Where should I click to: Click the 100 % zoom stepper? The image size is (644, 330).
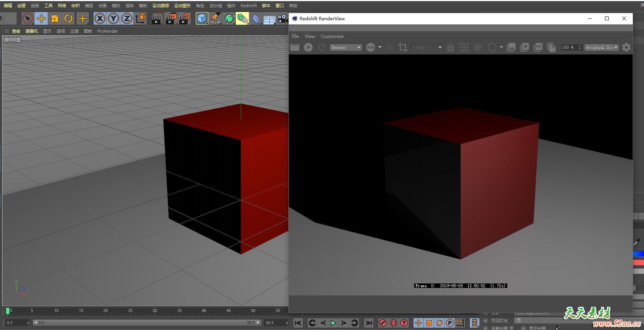580,47
